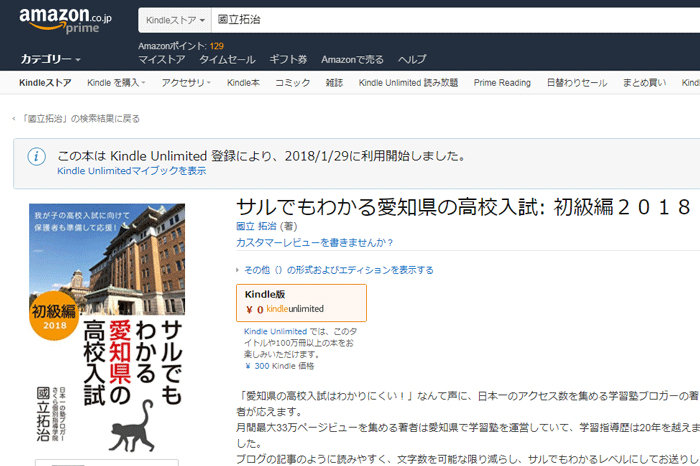
Task: Open the ギフト券 link
Action: tap(288, 59)
